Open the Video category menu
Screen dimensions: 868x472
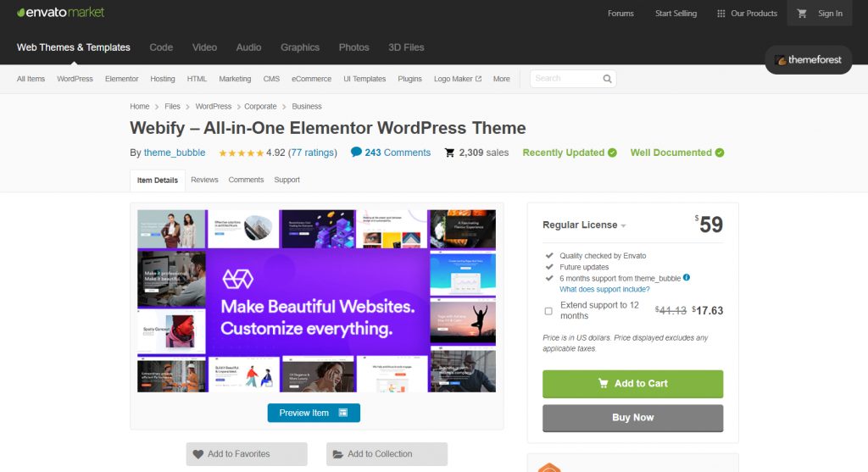coord(204,47)
